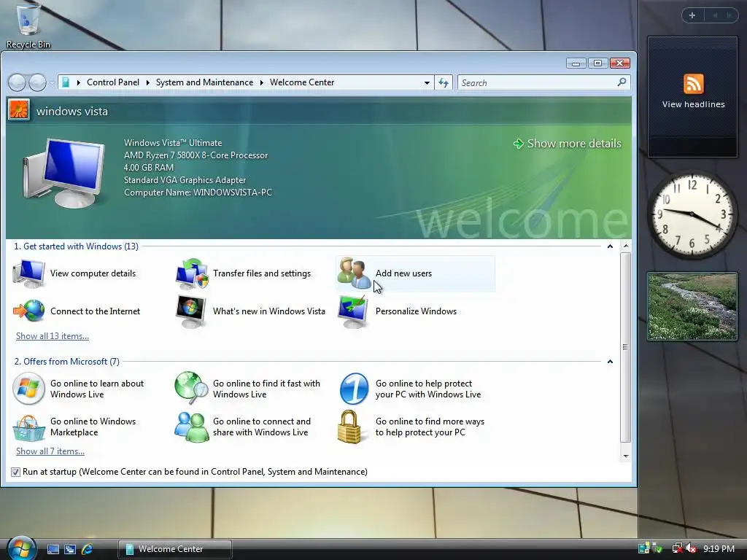This screenshot has width=747, height=560.
Task: Click the analog clock gadget
Action: click(692, 215)
